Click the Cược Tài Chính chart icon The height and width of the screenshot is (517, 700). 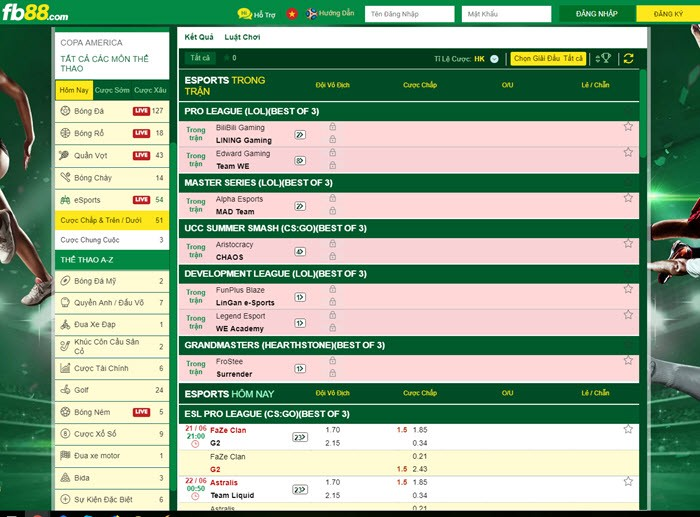point(65,368)
